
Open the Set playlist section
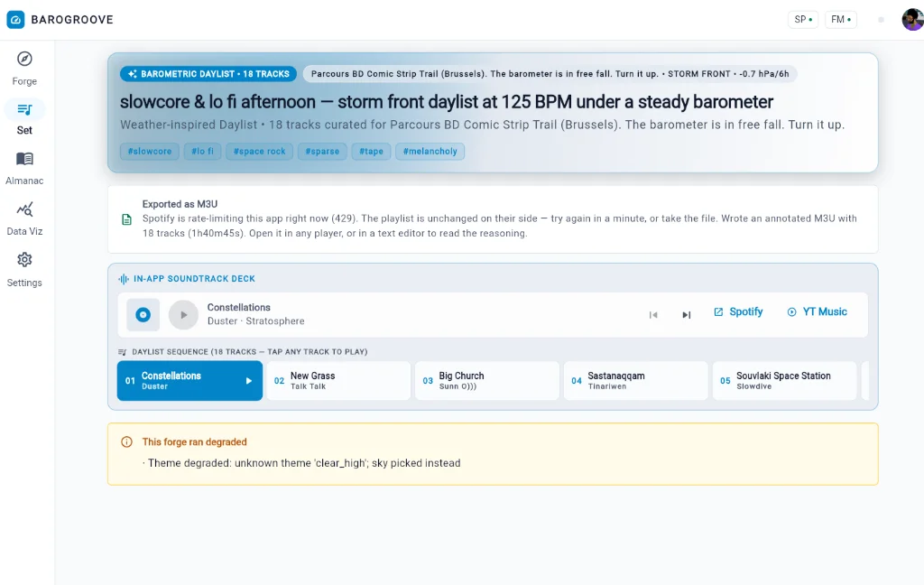[24, 118]
